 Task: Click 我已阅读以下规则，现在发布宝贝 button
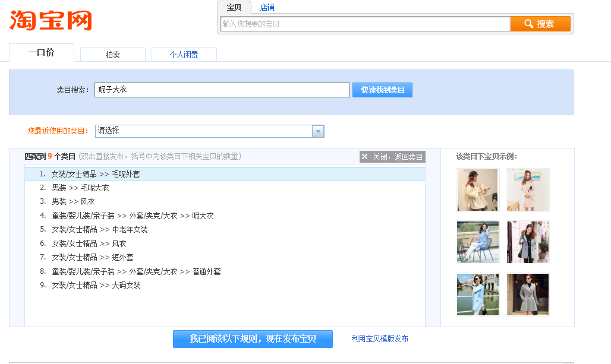coord(253,338)
